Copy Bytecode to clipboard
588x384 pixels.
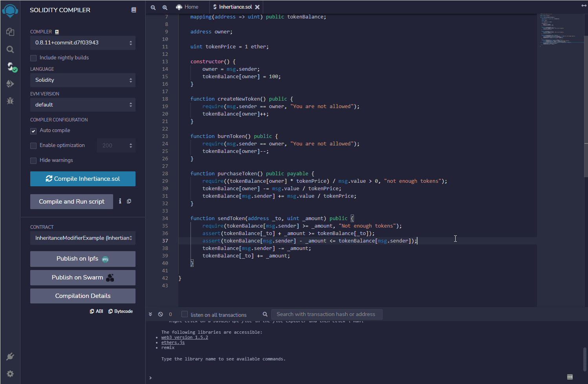(121, 311)
